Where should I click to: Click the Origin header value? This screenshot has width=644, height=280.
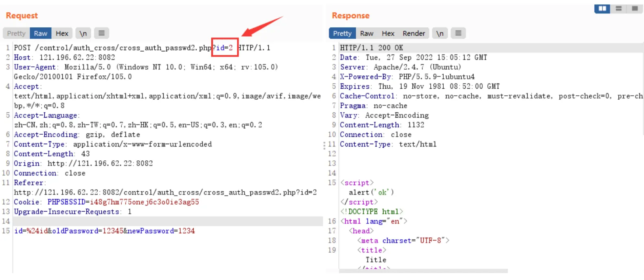[100, 163]
